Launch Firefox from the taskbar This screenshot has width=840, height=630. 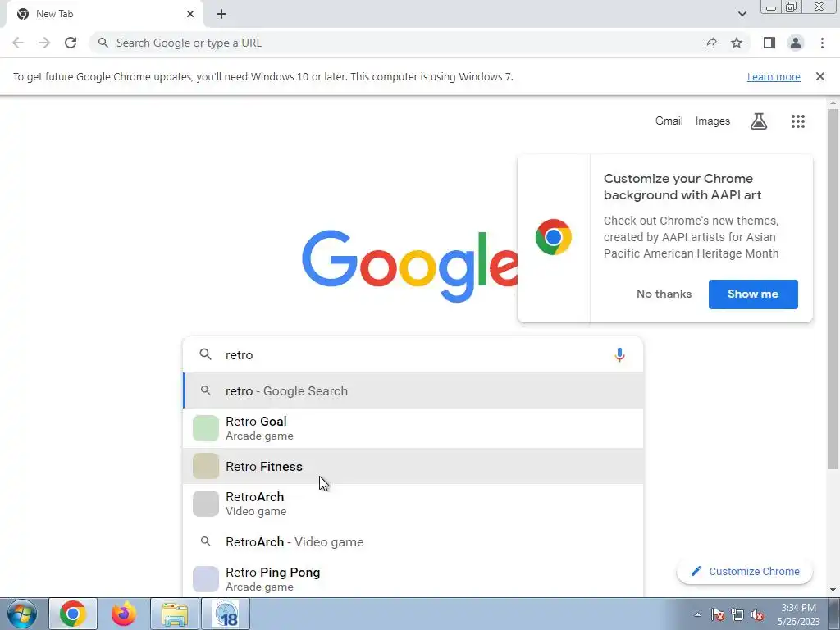(124, 614)
